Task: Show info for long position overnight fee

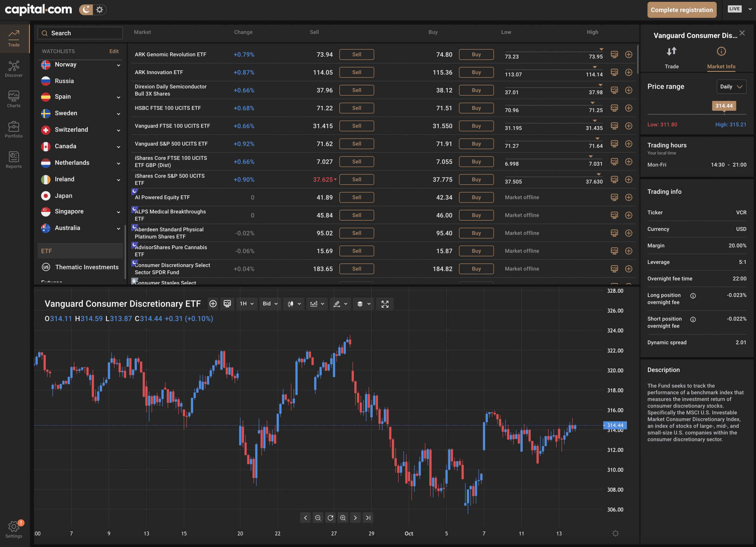Action: (693, 296)
